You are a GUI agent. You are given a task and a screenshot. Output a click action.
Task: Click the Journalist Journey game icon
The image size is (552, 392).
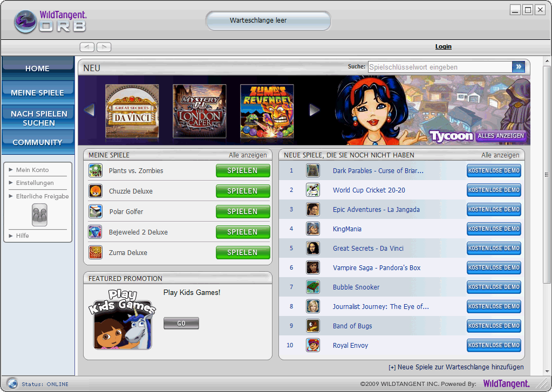(x=312, y=306)
